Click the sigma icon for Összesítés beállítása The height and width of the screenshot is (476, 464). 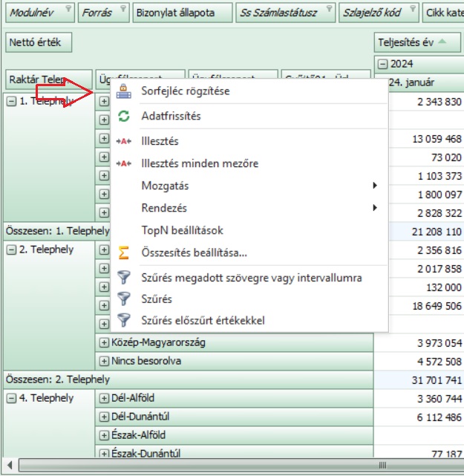coord(124,252)
